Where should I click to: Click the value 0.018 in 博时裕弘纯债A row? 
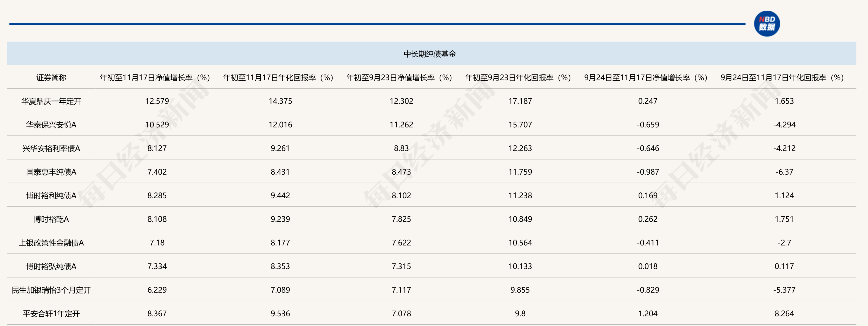point(648,266)
